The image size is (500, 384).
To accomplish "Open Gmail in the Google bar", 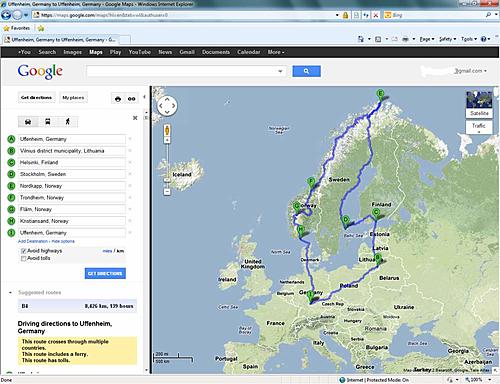I will (x=187, y=52).
